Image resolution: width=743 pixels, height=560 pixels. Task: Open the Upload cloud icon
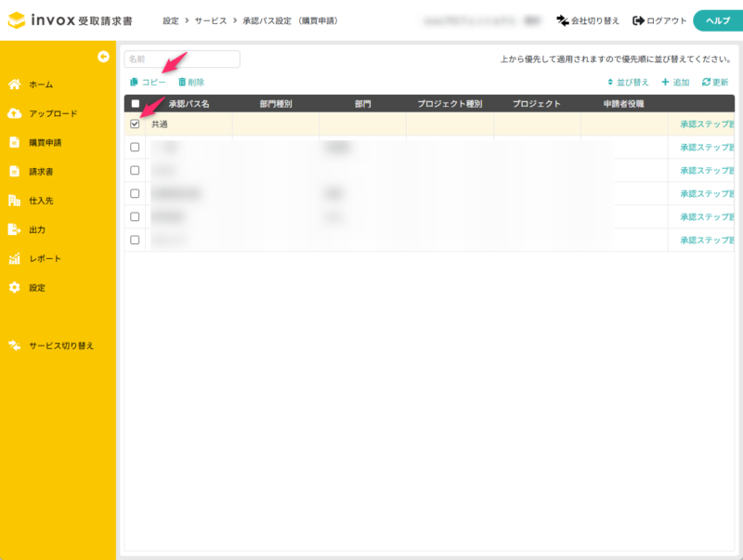tap(14, 113)
